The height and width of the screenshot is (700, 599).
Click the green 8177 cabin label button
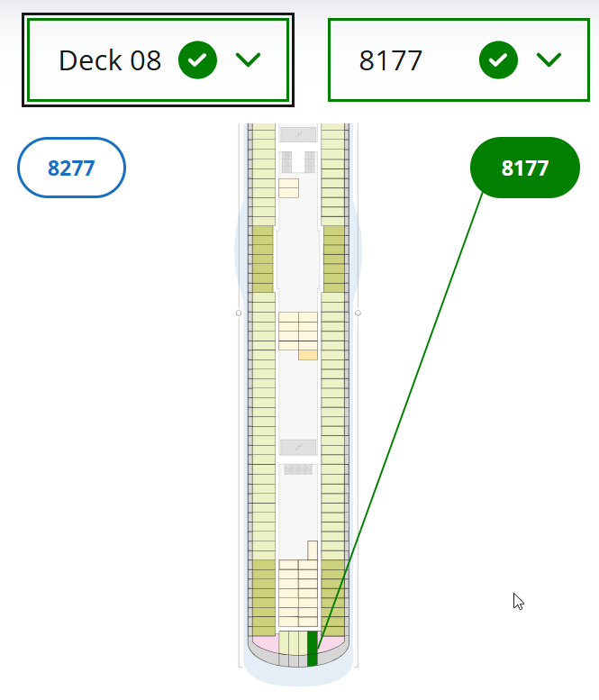tap(524, 168)
